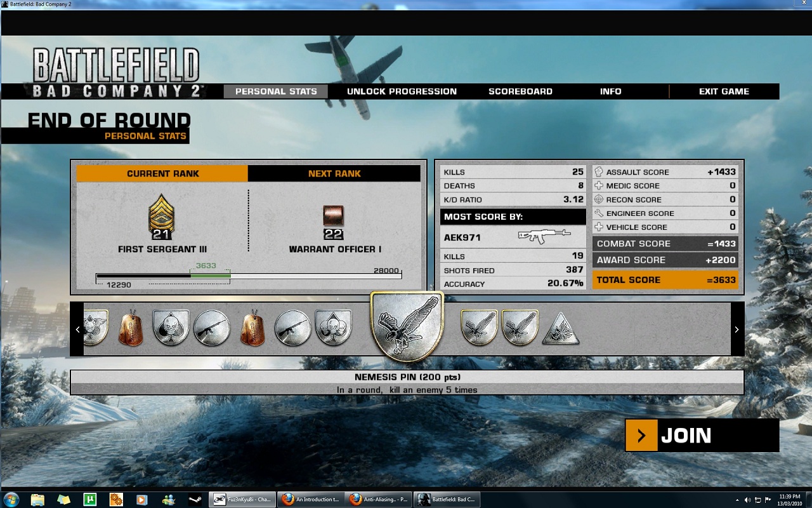
Task: Click the Assault Score class icon
Action: point(599,171)
